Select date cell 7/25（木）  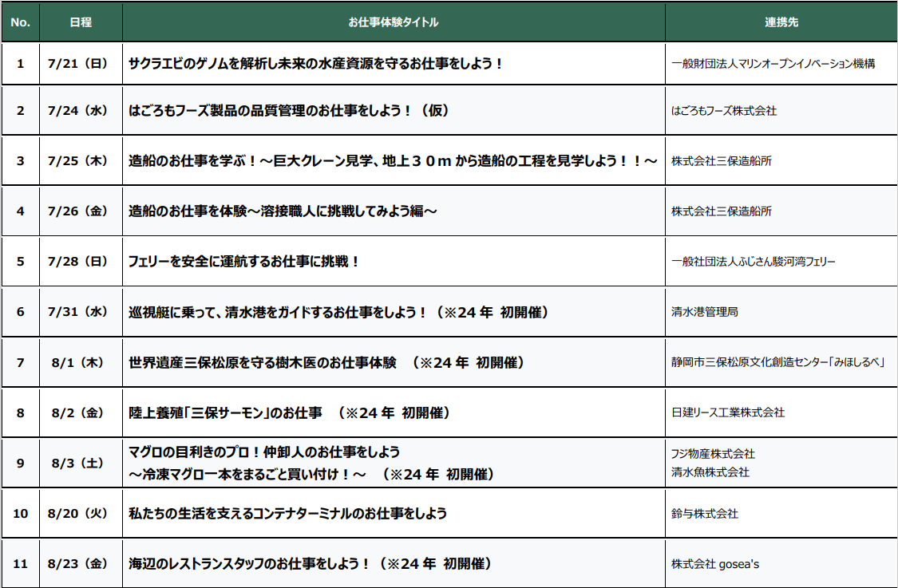click(81, 161)
